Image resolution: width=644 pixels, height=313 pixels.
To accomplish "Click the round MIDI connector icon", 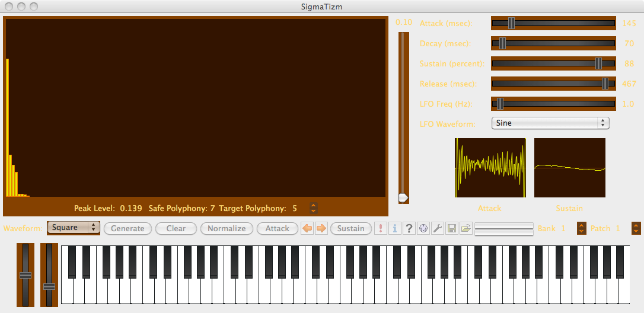I will tap(423, 228).
